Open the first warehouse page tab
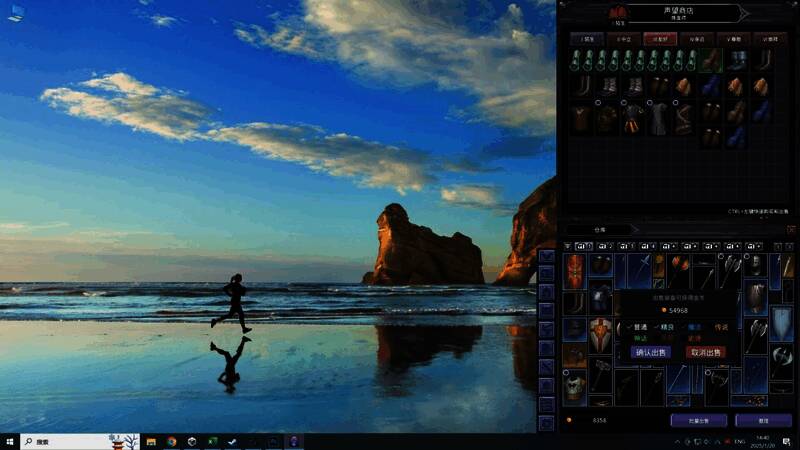This screenshot has height=450, width=800. point(585,246)
